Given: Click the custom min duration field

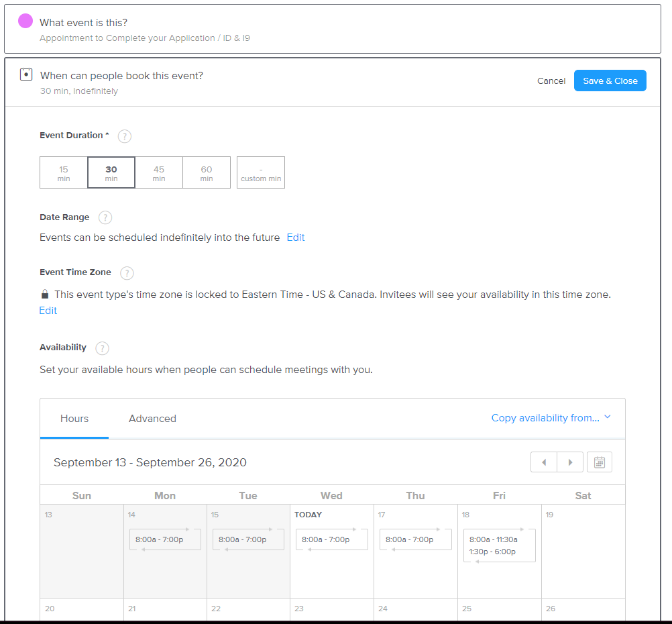Looking at the screenshot, I should click(261, 172).
